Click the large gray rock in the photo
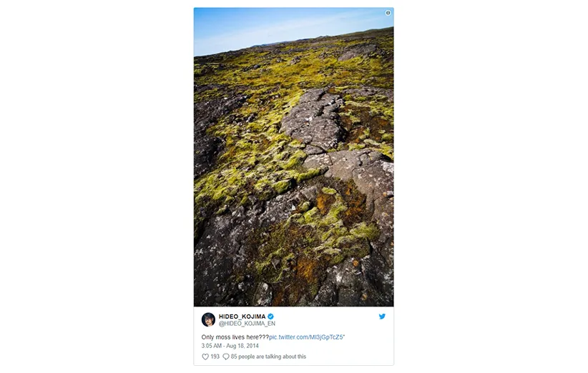The height and width of the screenshot is (373, 588). tap(313, 120)
